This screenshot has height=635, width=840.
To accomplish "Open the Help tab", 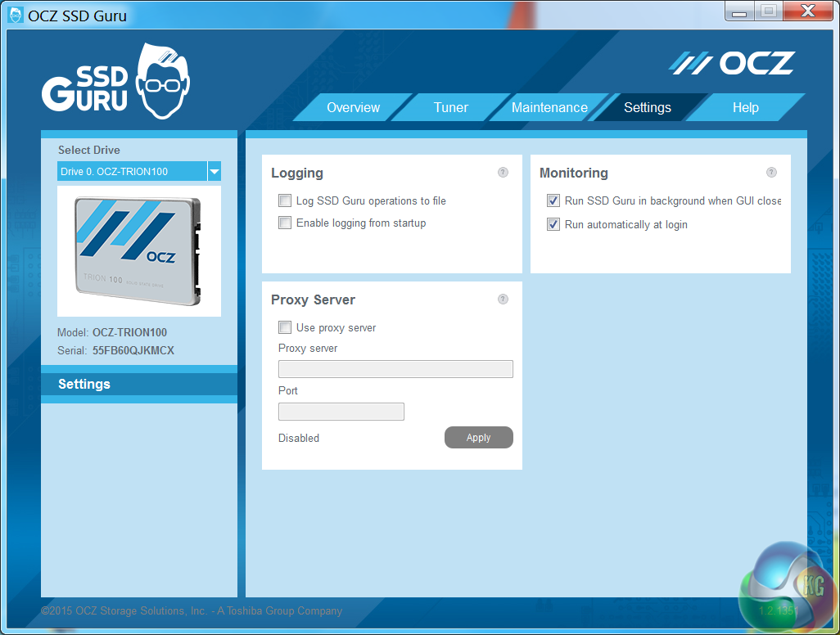I will click(x=745, y=108).
